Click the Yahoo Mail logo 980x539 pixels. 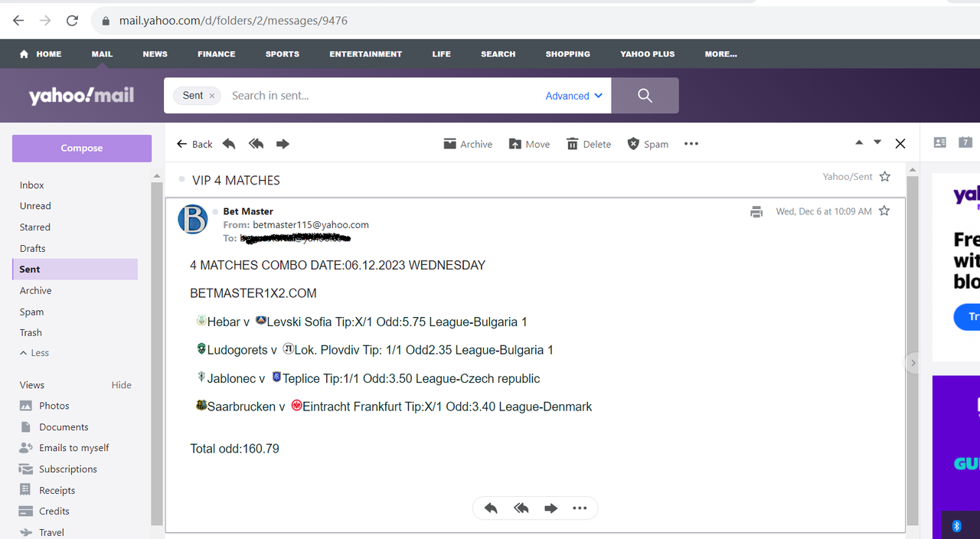point(81,96)
